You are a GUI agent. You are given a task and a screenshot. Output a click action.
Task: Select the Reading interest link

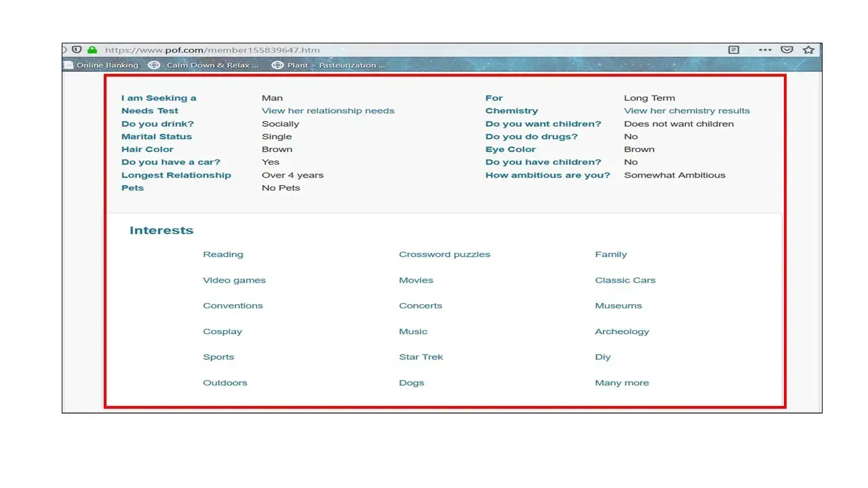pos(222,255)
